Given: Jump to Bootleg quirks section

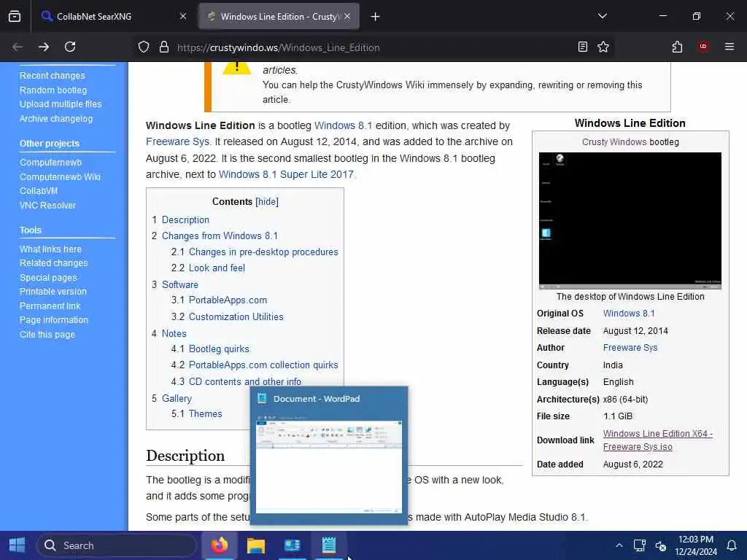Looking at the screenshot, I should coord(219,349).
